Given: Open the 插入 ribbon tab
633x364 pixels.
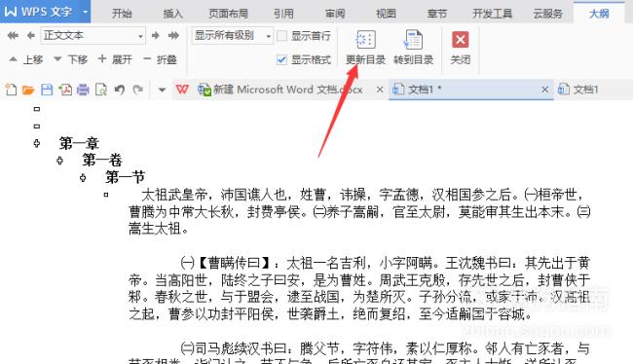Looking at the screenshot, I should (x=172, y=14).
